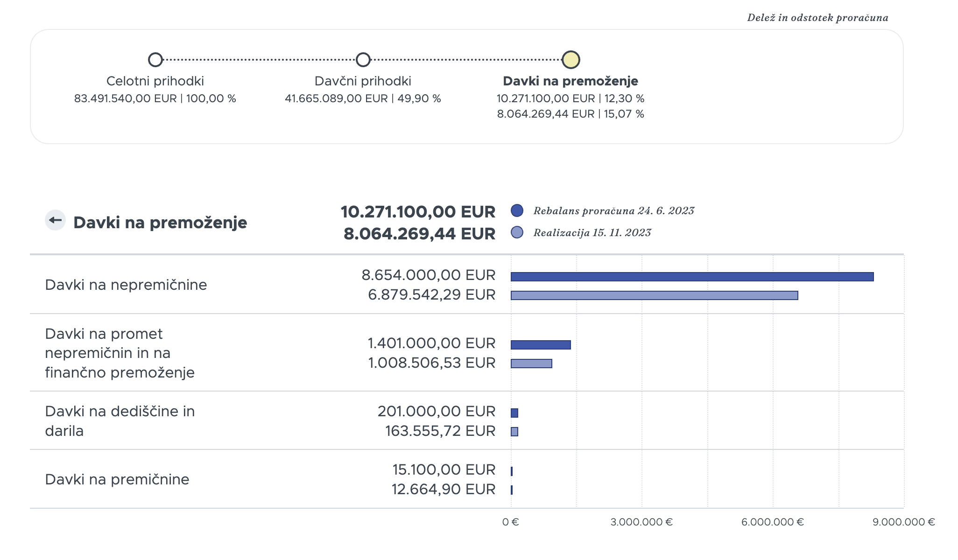958x560 pixels.
Task: Click Davčni prihodki label text
Action: click(x=363, y=81)
